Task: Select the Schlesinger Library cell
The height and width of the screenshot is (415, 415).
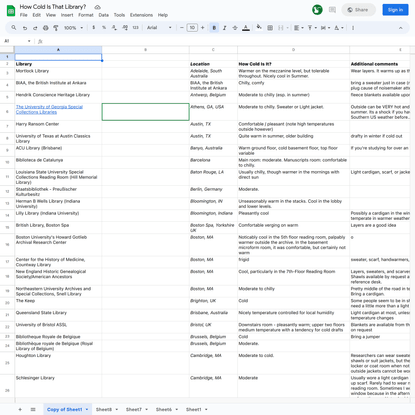Action: (58, 386)
